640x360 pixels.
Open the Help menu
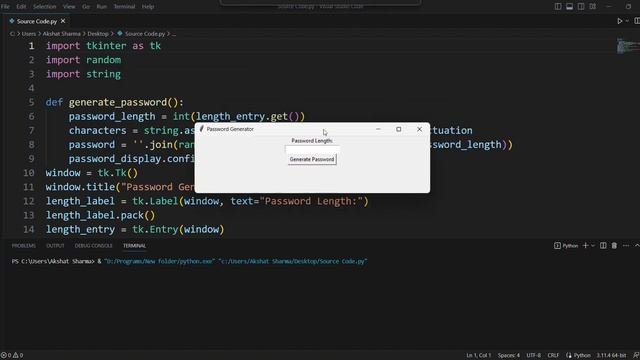point(148,7)
